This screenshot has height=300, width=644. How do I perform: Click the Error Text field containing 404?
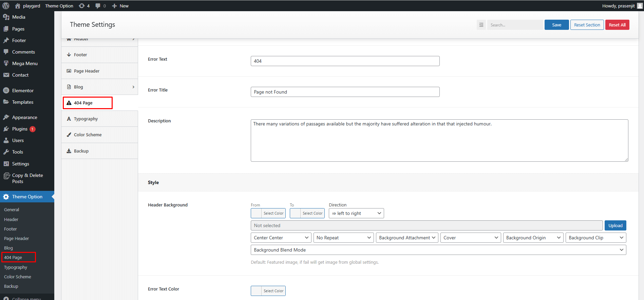345,61
